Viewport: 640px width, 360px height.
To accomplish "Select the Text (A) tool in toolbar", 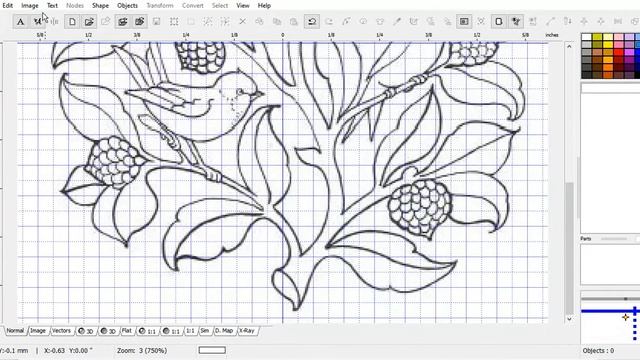I will coord(20,22).
